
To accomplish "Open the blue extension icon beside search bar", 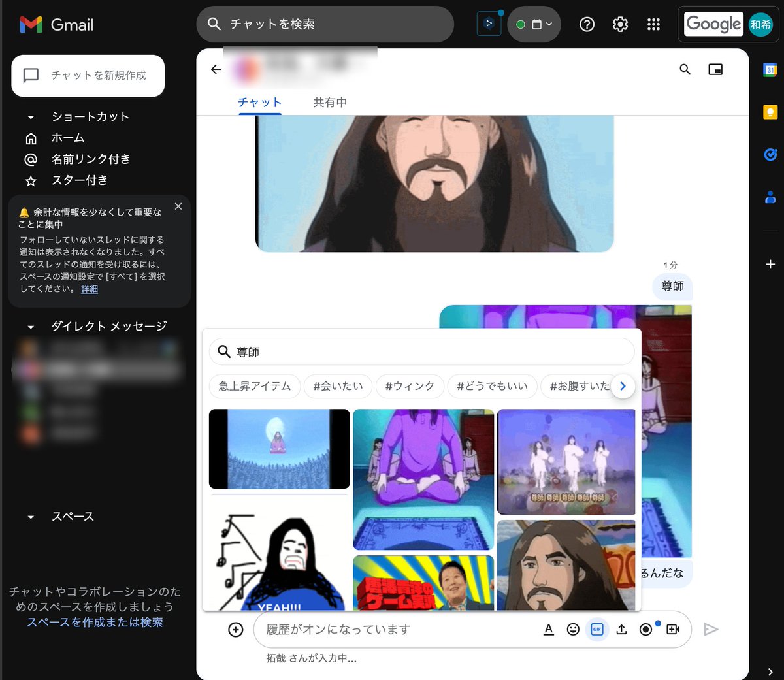I will (489, 24).
